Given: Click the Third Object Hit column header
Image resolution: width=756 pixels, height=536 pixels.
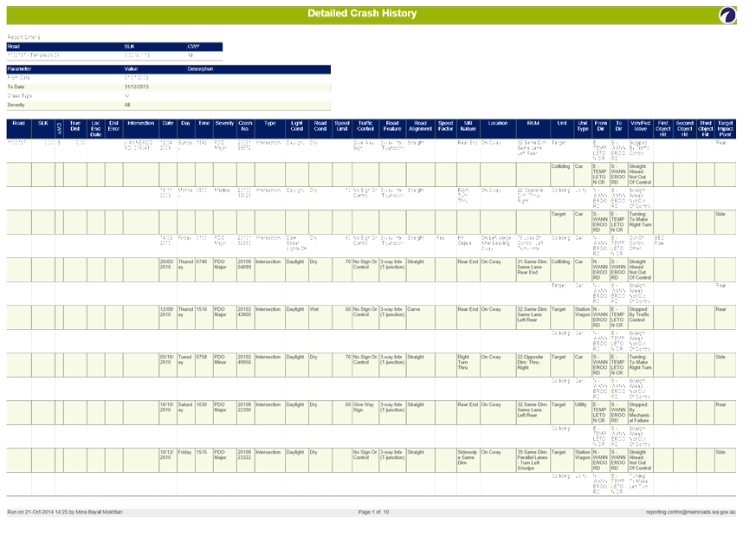Looking at the screenshot, I should 706,129.
